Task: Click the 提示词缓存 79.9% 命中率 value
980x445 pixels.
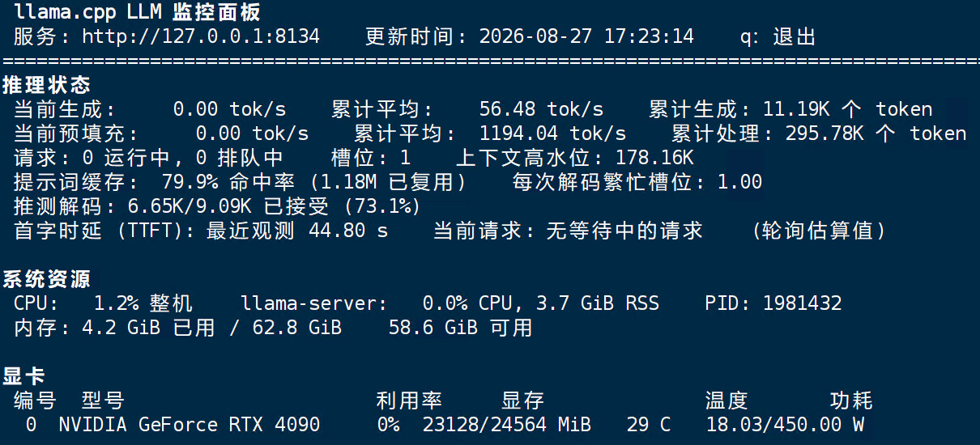Action: click(x=207, y=182)
